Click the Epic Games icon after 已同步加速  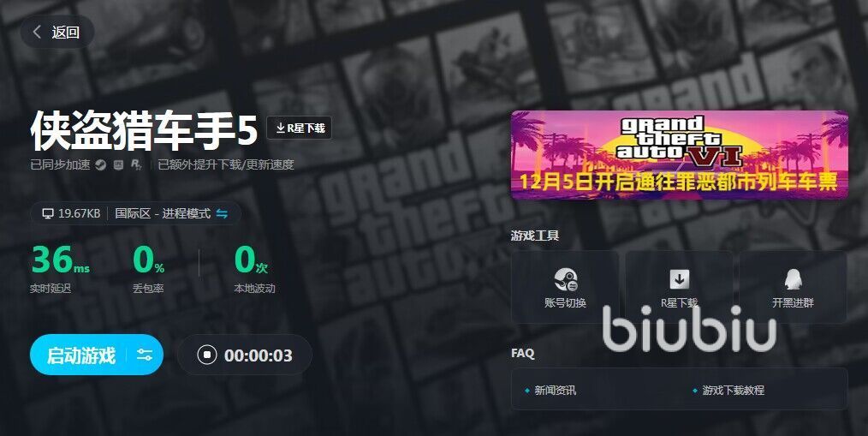(118, 164)
